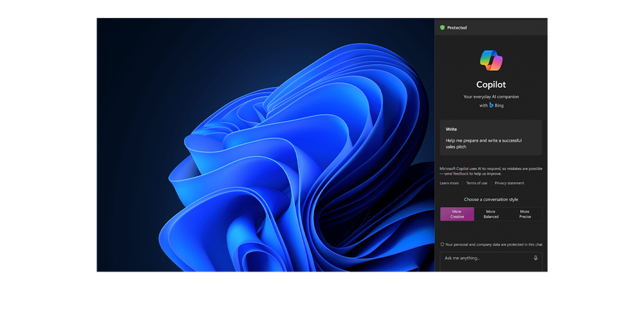Click the Choose a conversation style label
This screenshot has width=644, height=318.
pos(491,199)
